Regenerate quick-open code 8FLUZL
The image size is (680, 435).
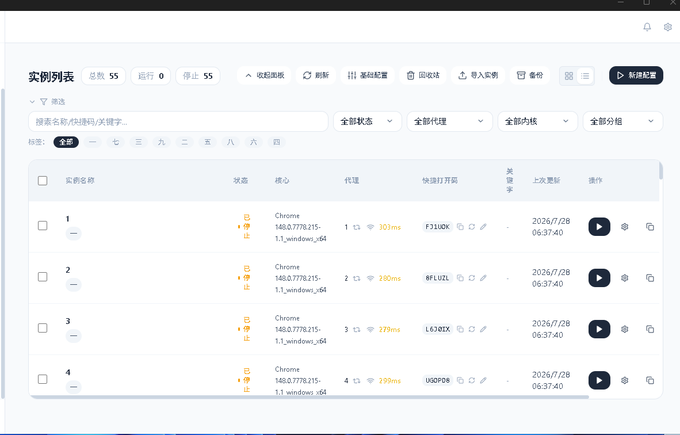coord(472,278)
